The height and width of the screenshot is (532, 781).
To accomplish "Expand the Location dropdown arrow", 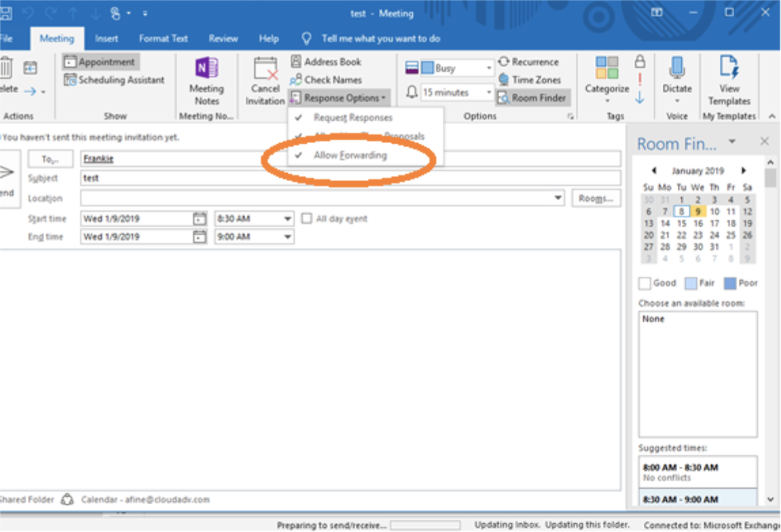I will point(558,198).
